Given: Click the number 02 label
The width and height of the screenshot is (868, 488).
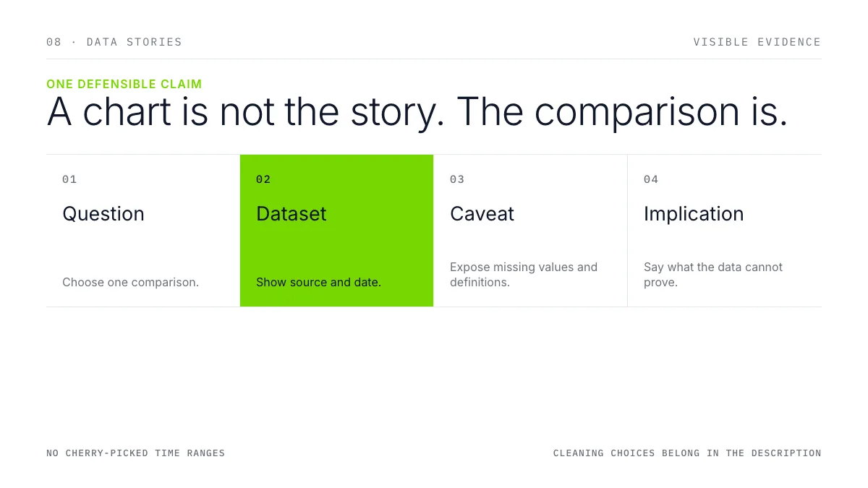Looking at the screenshot, I should [x=263, y=179].
